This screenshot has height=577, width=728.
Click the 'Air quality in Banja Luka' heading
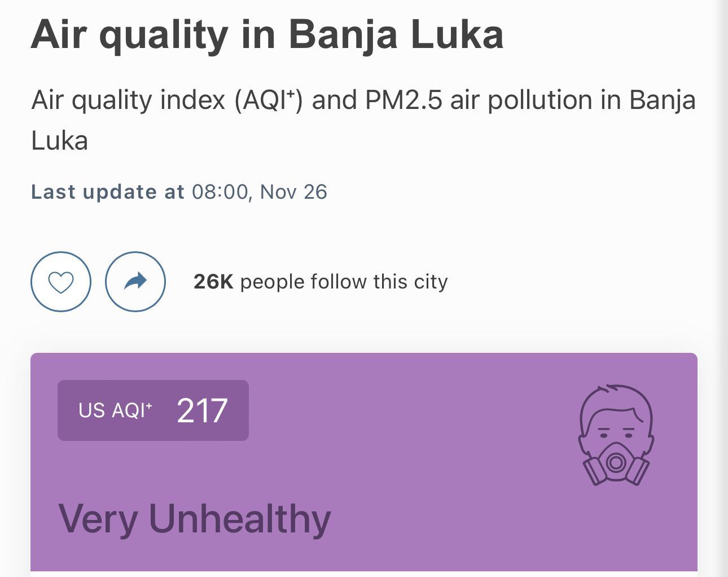(x=267, y=34)
